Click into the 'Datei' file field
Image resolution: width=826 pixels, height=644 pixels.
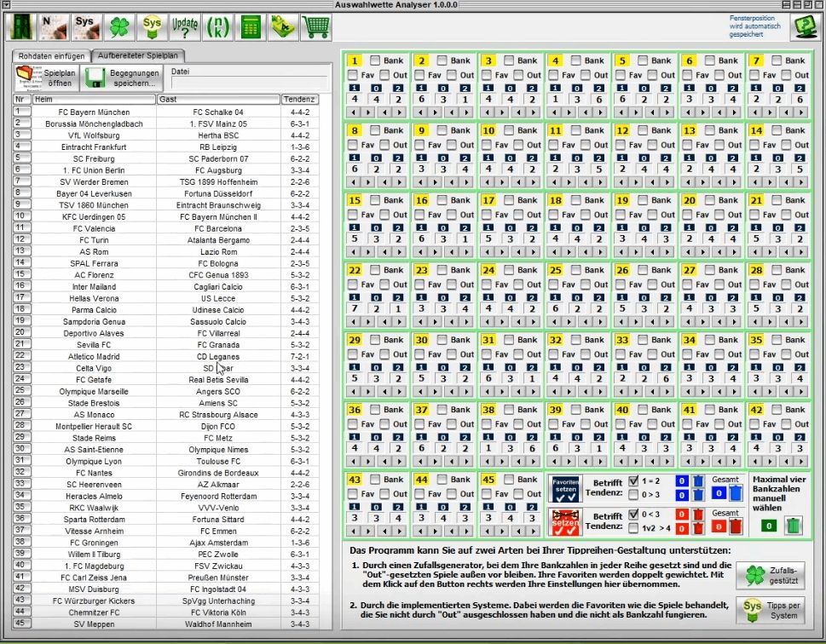[250, 83]
